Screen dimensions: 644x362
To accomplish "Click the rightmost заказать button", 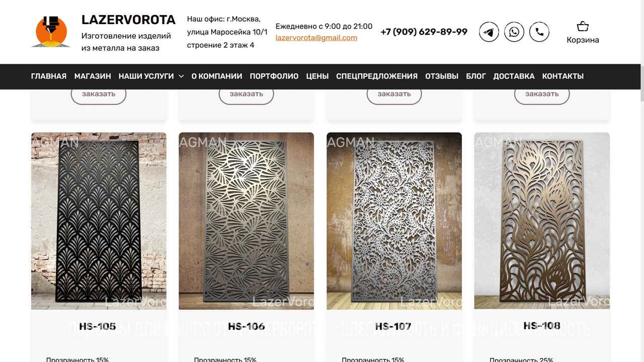I will pos(542,95).
